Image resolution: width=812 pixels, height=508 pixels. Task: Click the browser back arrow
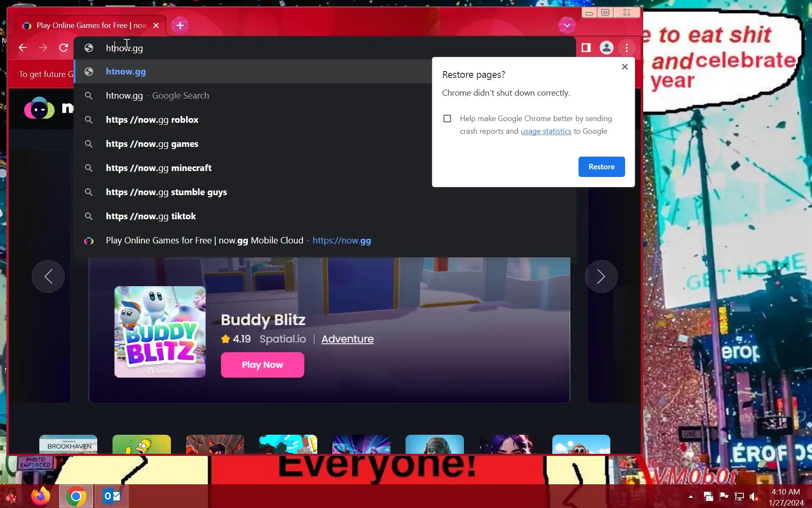(x=23, y=48)
